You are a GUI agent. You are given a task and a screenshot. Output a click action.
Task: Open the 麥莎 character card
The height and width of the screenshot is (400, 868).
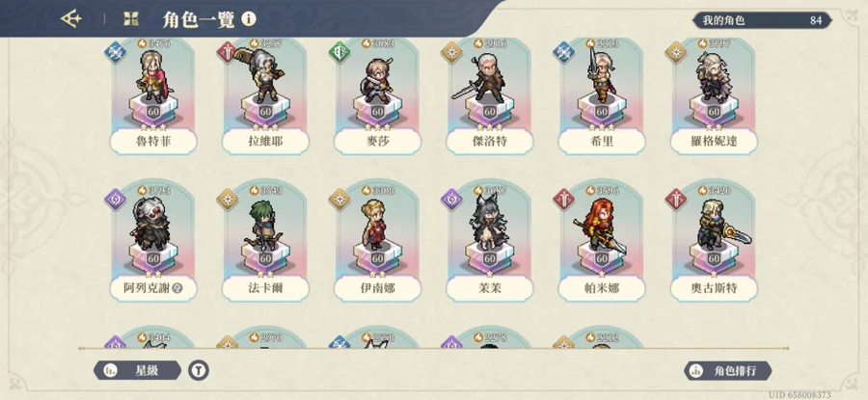pos(377,96)
